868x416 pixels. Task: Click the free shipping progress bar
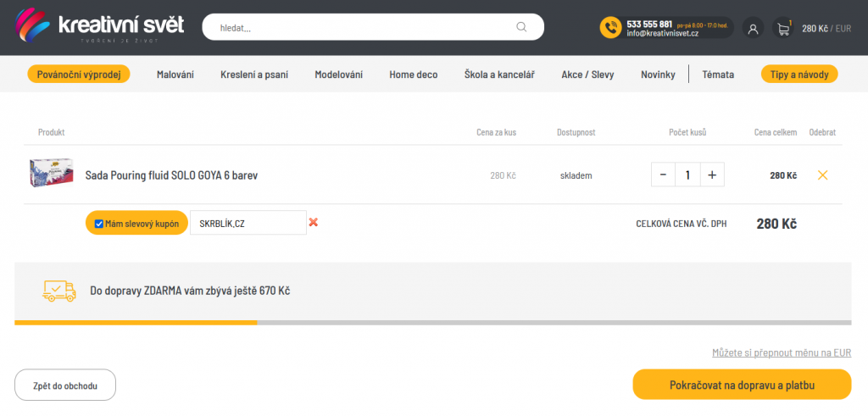pyautogui.click(x=433, y=323)
